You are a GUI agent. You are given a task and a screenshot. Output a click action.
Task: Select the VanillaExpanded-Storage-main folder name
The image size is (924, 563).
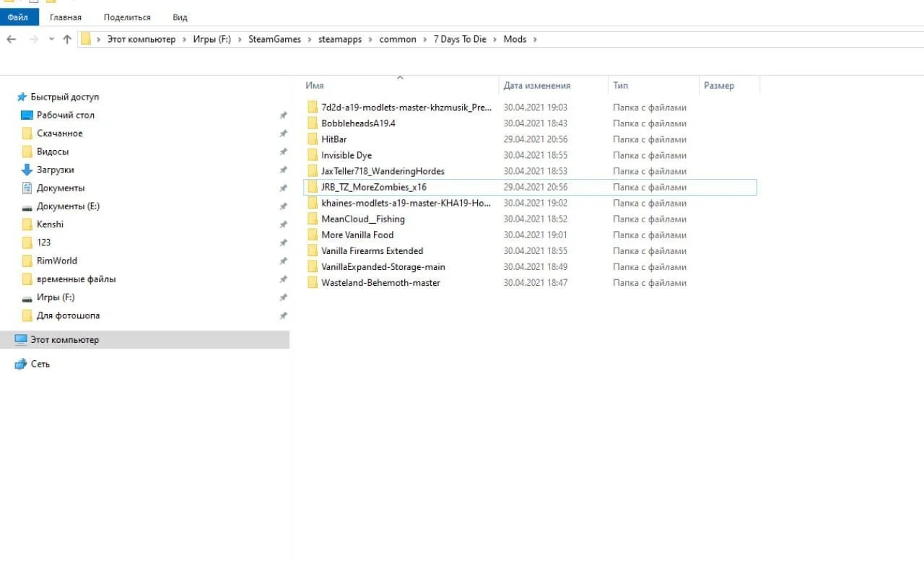383,267
